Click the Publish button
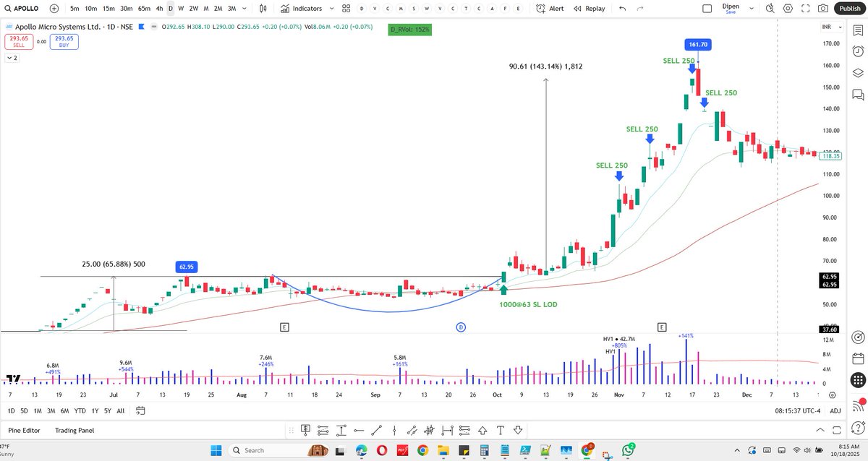 849,9
